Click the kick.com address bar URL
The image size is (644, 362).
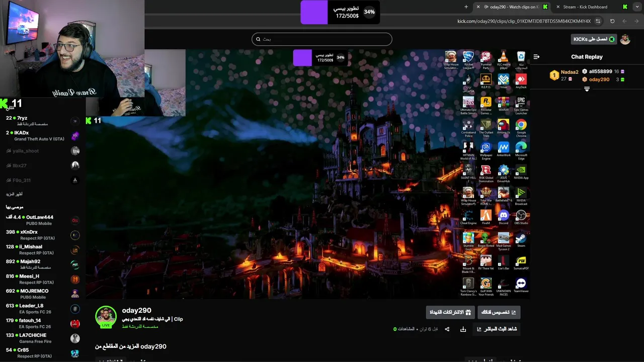(524, 21)
